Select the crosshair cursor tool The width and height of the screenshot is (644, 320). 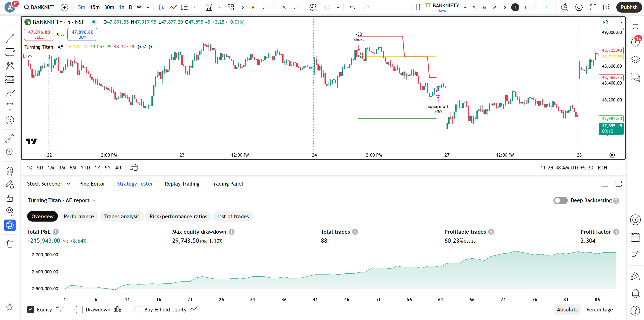(10, 25)
